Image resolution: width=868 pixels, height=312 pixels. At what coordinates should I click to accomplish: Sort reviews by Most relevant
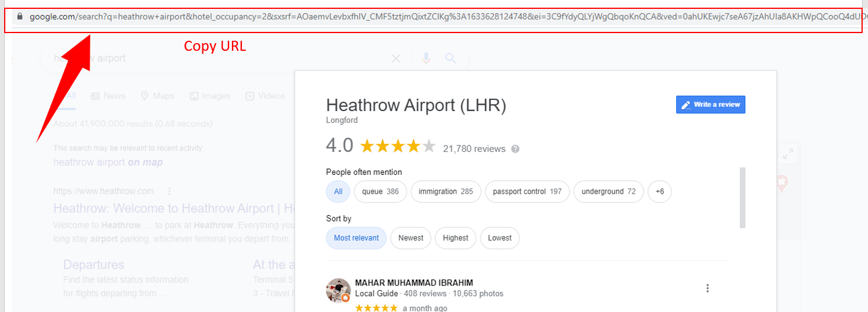(x=356, y=238)
